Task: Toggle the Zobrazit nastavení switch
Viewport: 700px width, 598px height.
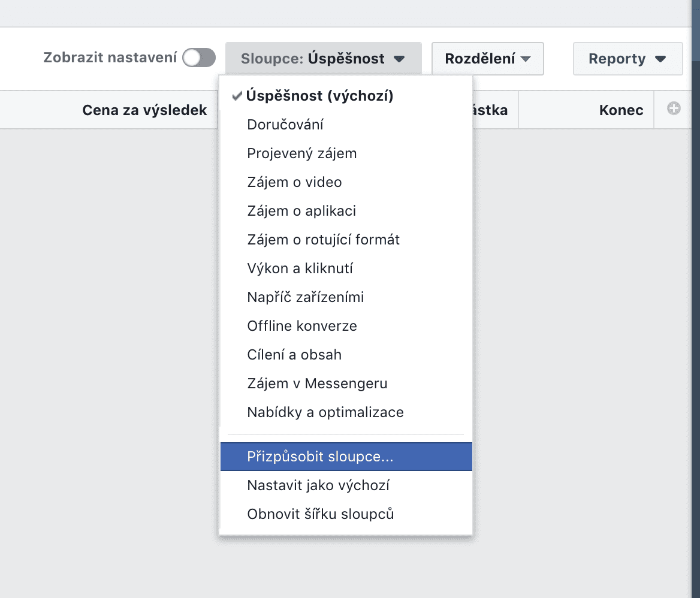Action: tap(199, 58)
